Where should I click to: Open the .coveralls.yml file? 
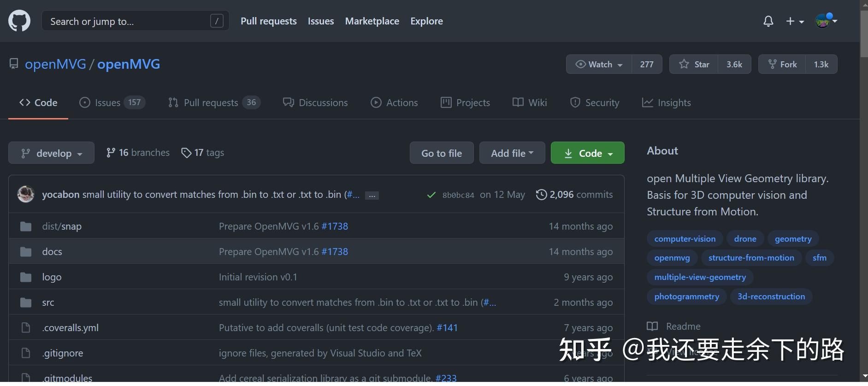click(x=71, y=328)
